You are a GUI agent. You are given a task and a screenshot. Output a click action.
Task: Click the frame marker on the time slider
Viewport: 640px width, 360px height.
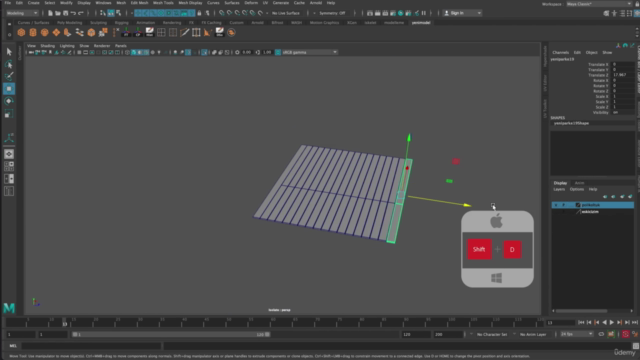coord(64,323)
